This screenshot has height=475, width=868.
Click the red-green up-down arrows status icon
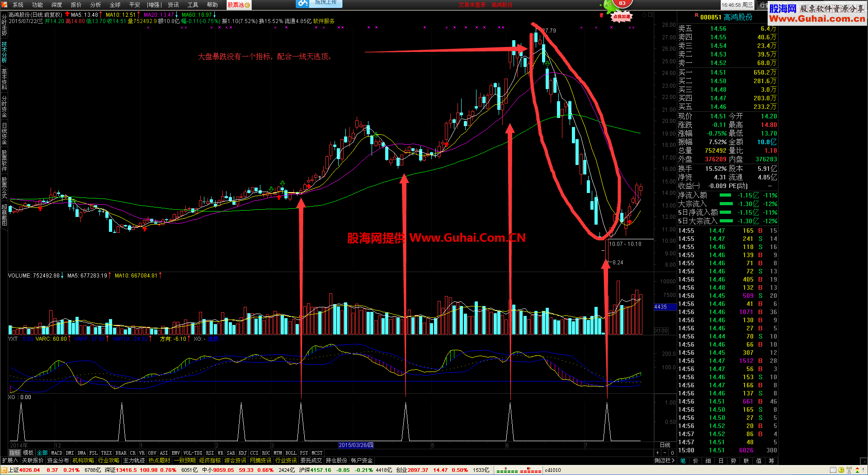856,470
